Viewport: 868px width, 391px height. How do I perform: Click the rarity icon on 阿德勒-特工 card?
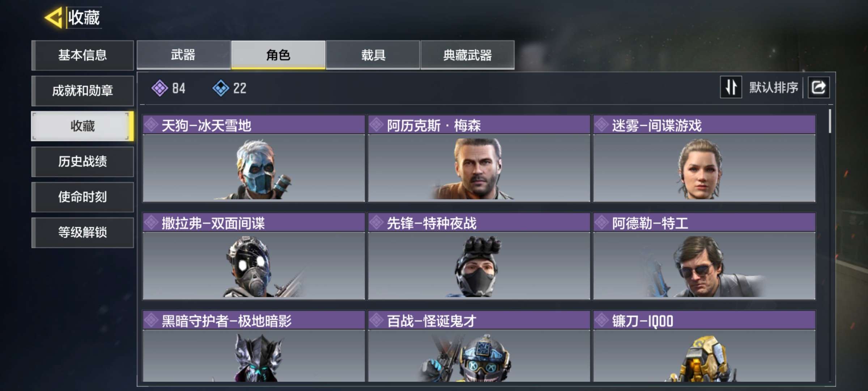(x=602, y=223)
